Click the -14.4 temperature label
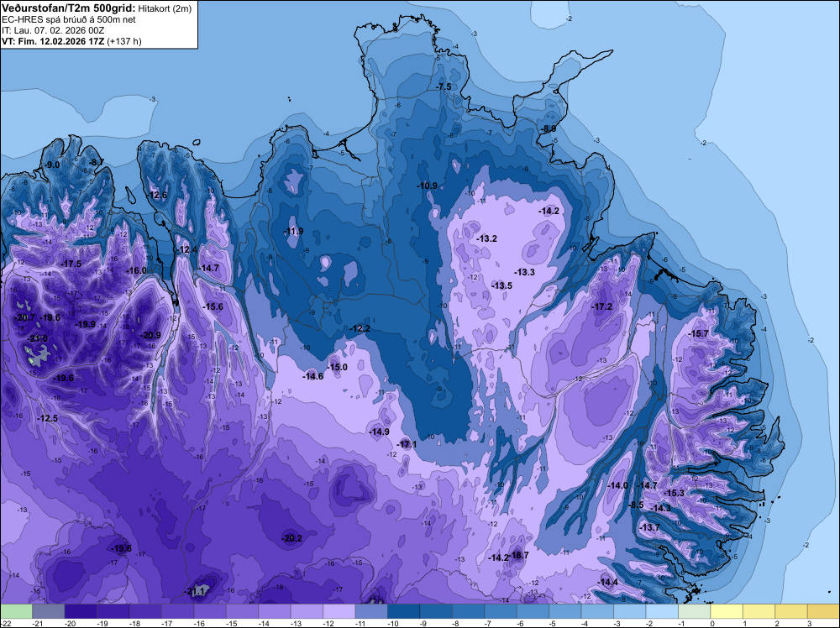Screen dimensions: 840x628 click(x=607, y=582)
